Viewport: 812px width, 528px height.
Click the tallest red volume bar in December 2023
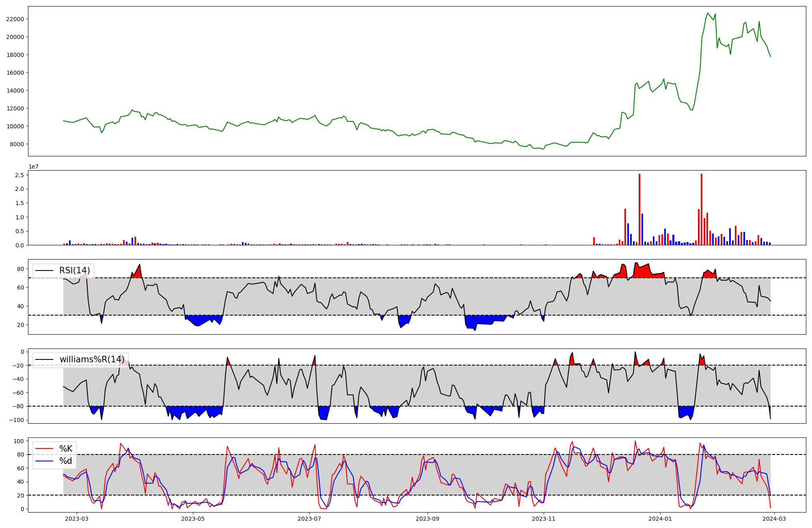[639, 209]
